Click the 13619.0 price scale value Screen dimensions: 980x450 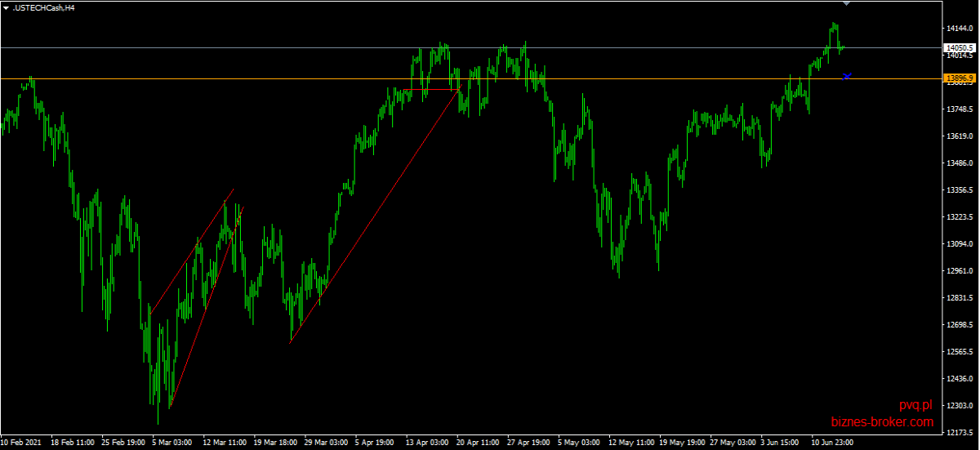[959, 136]
